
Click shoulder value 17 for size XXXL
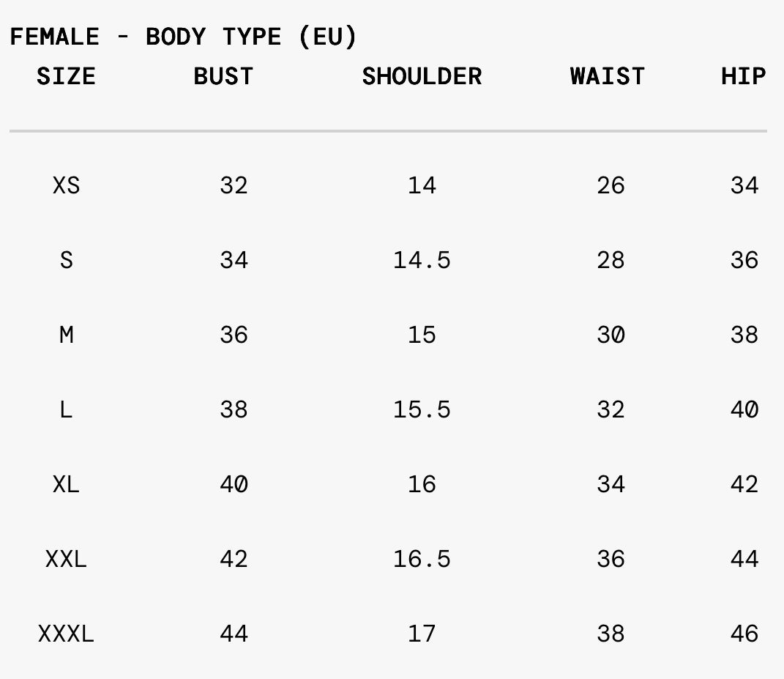coord(422,634)
